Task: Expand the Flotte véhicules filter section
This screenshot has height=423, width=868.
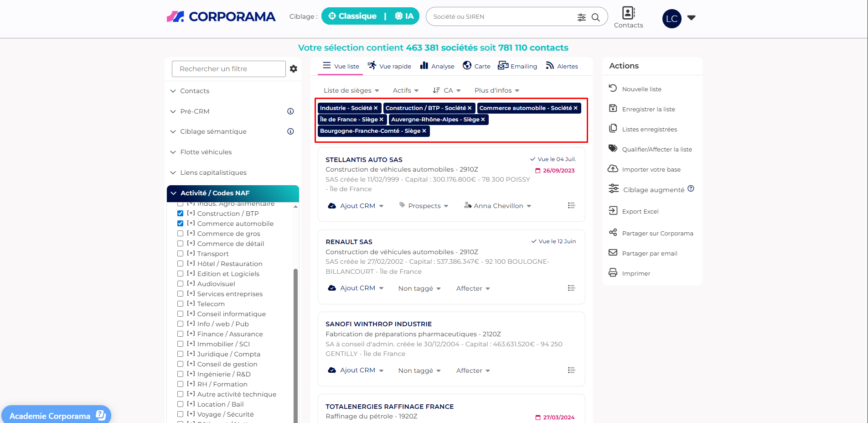Action: [206, 152]
